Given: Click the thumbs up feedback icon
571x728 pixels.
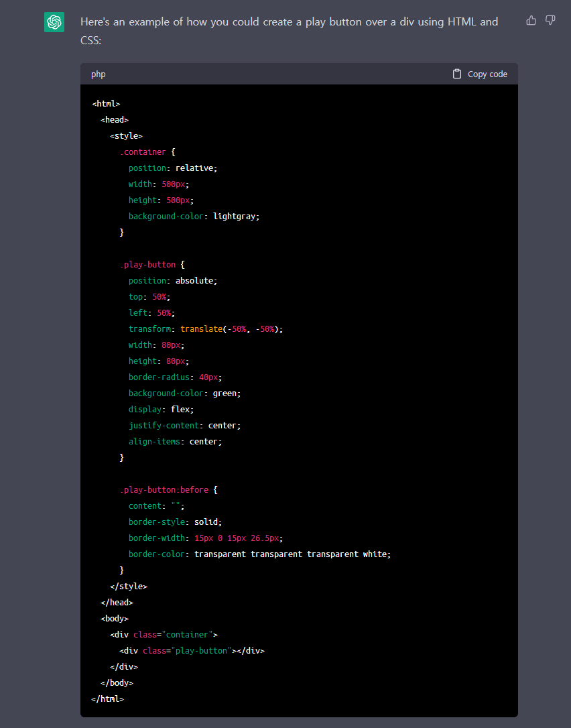Looking at the screenshot, I should pyautogui.click(x=531, y=20).
